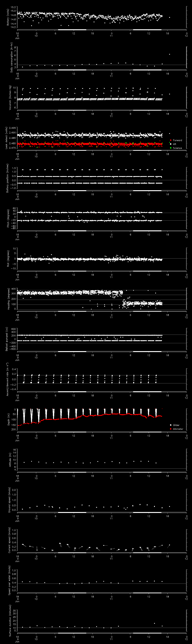This screenshot has width=192, height=644.
Task: Click the Ballast pumped (cc) axis title
Action: click(7, 339)
